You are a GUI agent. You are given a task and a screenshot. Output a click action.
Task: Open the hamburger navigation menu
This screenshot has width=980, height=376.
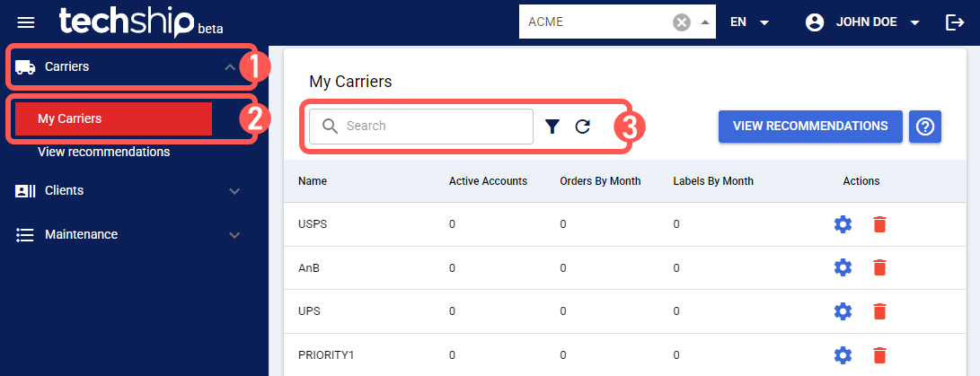point(26,22)
